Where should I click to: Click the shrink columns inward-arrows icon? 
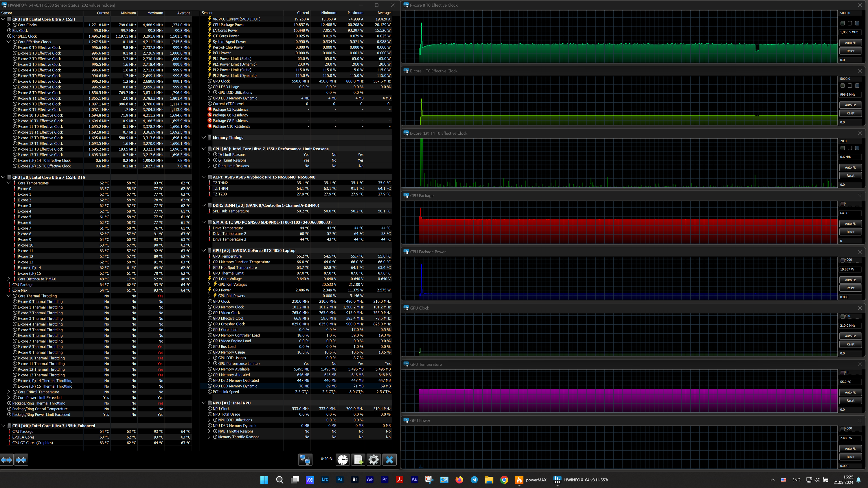coord(21,460)
